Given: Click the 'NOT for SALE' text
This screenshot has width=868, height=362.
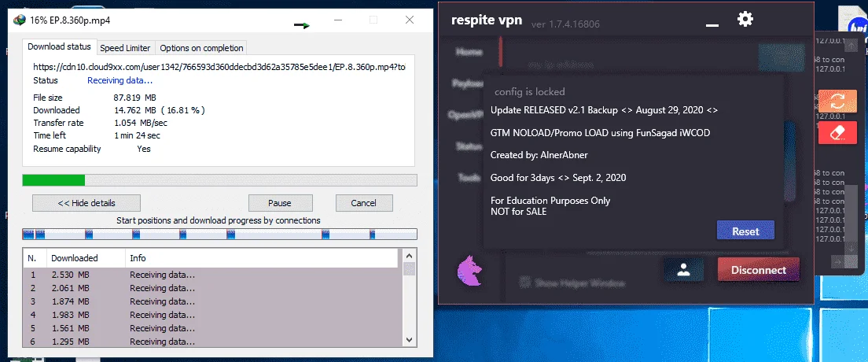Looking at the screenshot, I should click(518, 211).
